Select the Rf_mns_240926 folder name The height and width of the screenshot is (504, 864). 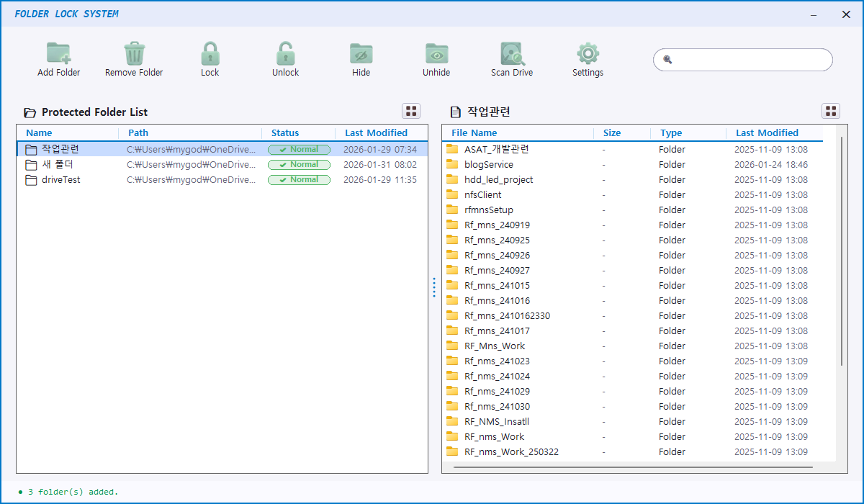tap(497, 255)
